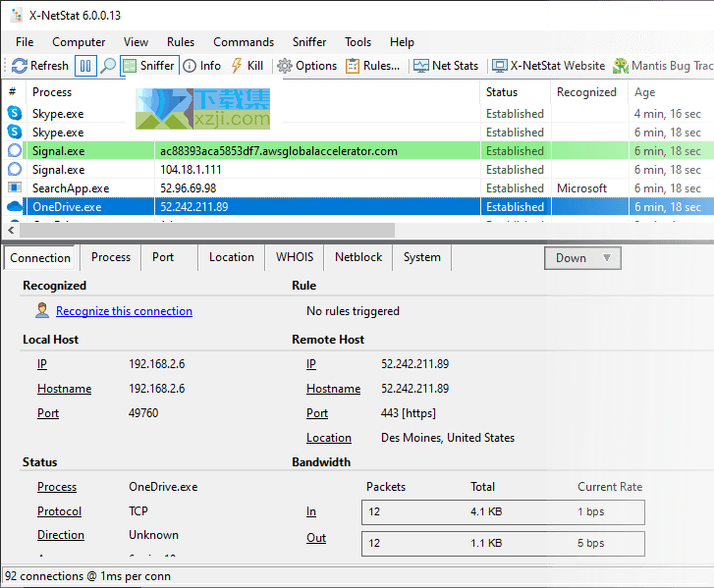Kill the selected connection
Image resolution: width=714 pixels, height=588 pixels.
(x=247, y=66)
